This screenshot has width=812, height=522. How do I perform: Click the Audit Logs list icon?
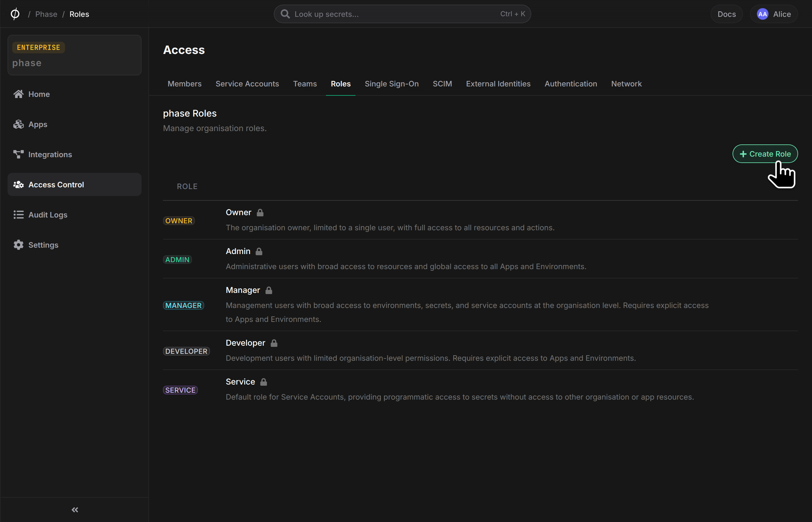[x=19, y=215]
